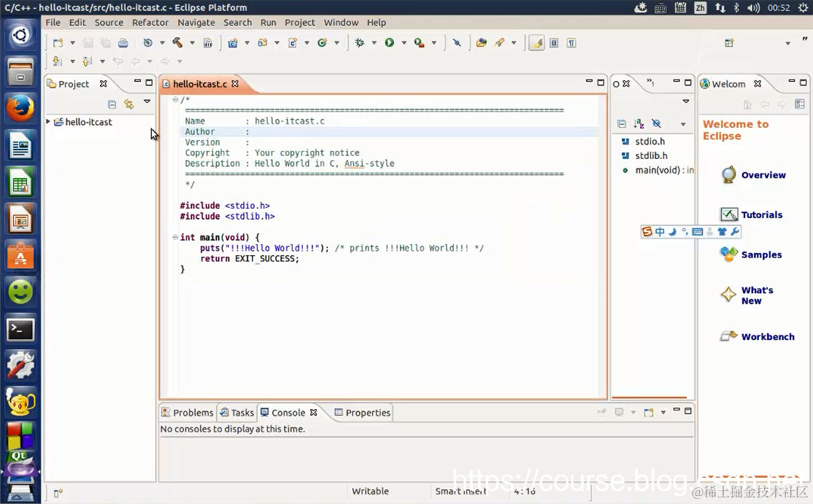Open the File menu

tap(53, 23)
